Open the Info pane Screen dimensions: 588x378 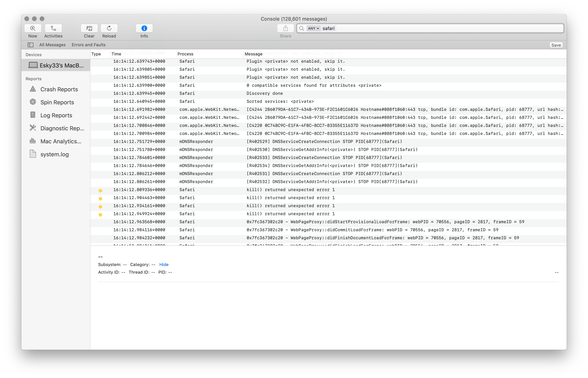coord(144,28)
